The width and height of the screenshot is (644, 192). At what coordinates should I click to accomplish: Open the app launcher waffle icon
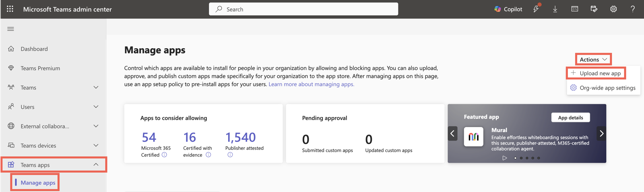[x=10, y=9]
